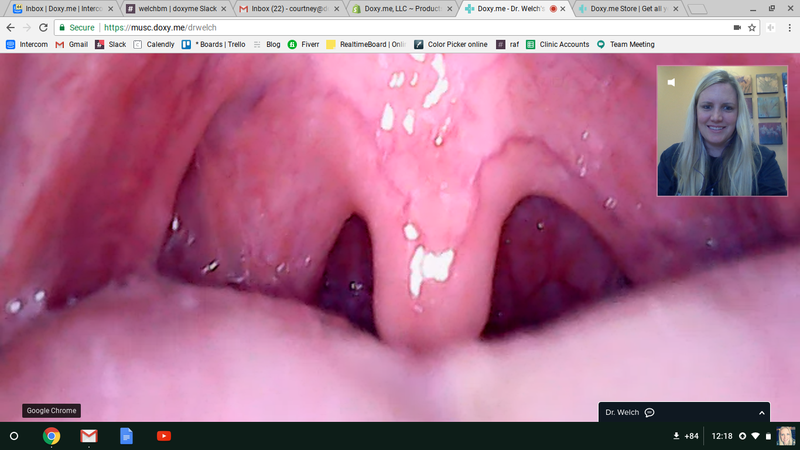Click the speaker icon on self-view video

[x=671, y=82]
